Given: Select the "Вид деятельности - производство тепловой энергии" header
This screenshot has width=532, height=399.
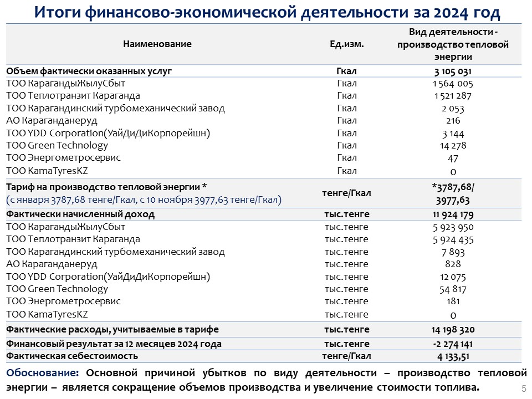Looking at the screenshot, I should click(453, 44).
